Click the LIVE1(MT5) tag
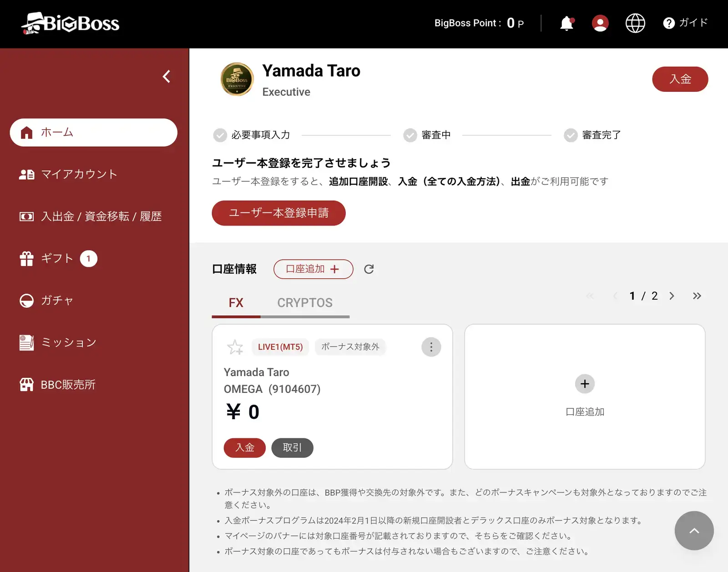The height and width of the screenshot is (572, 728). click(x=280, y=347)
